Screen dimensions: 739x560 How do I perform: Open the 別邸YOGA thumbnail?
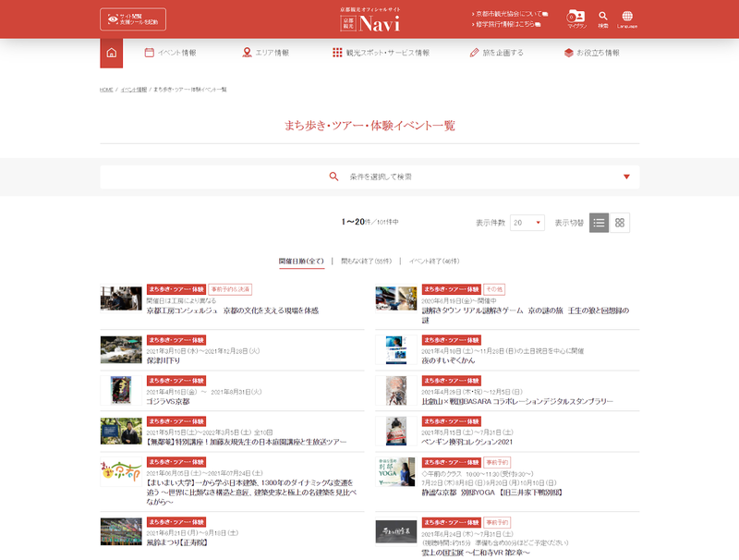pyautogui.click(x=396, y=471)
